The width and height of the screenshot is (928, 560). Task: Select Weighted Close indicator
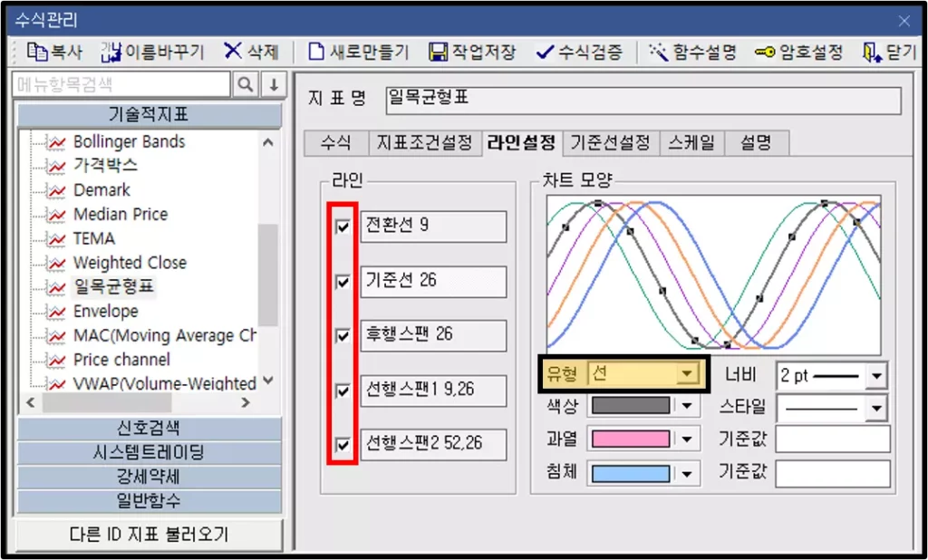(x=130, y=263)
